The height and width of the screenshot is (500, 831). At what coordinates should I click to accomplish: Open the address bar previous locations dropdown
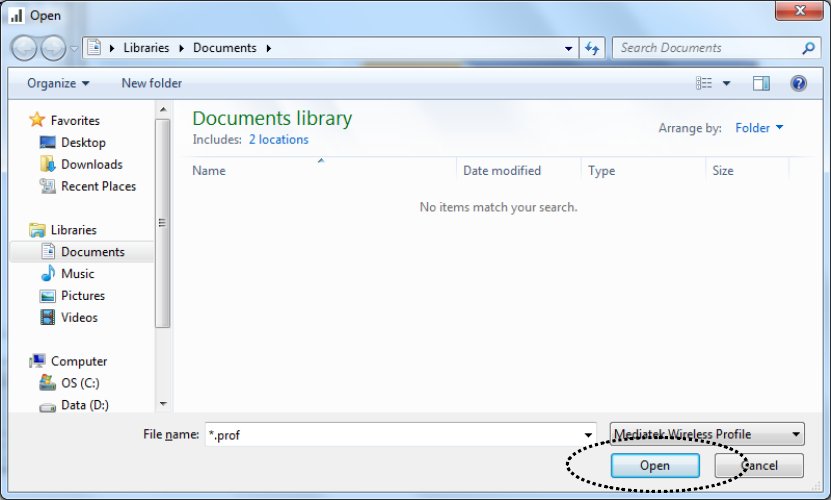(x=568, y=48)
